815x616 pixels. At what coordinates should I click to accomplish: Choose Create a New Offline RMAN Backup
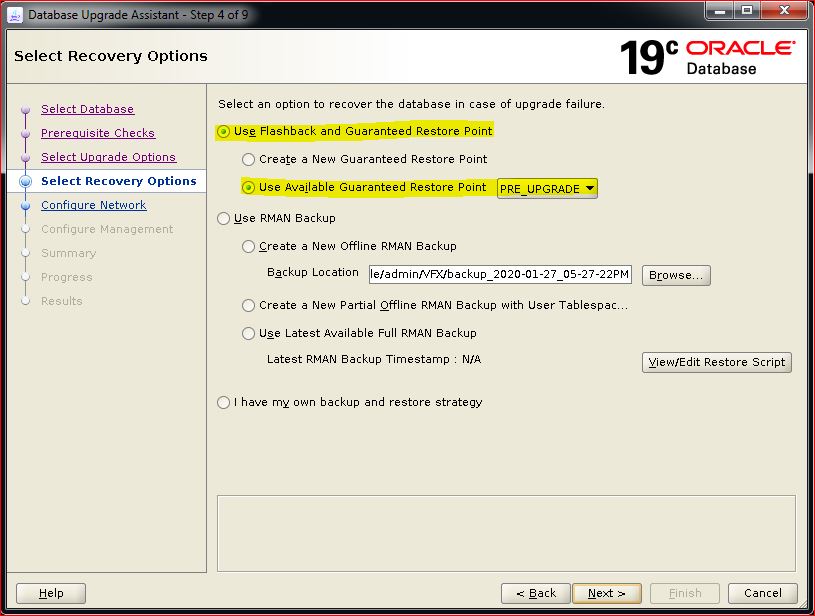pos(249,246)
